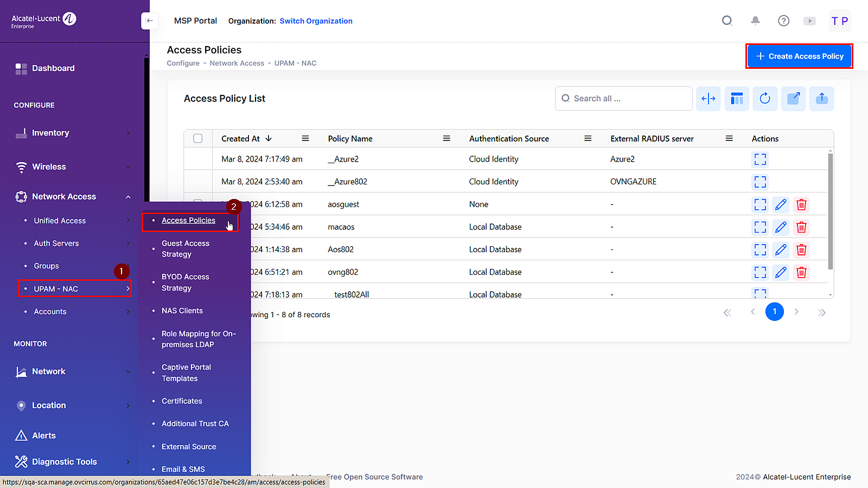Open the search icon in the header

coord(727,21)
